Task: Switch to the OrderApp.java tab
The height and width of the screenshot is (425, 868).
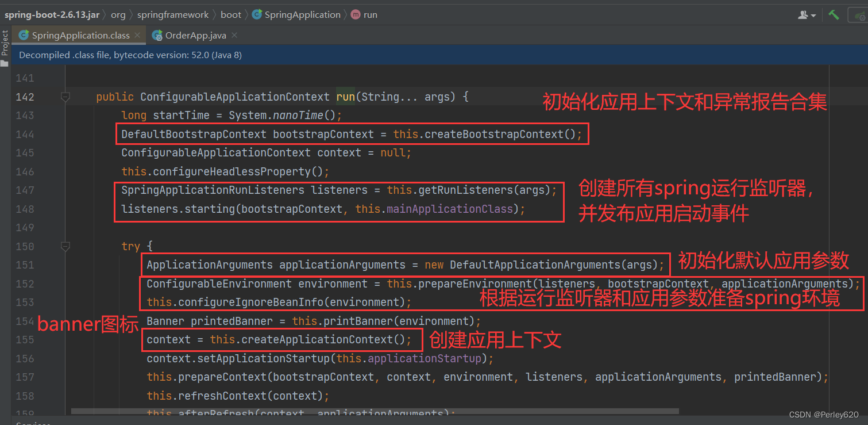Action: point(195,36)
